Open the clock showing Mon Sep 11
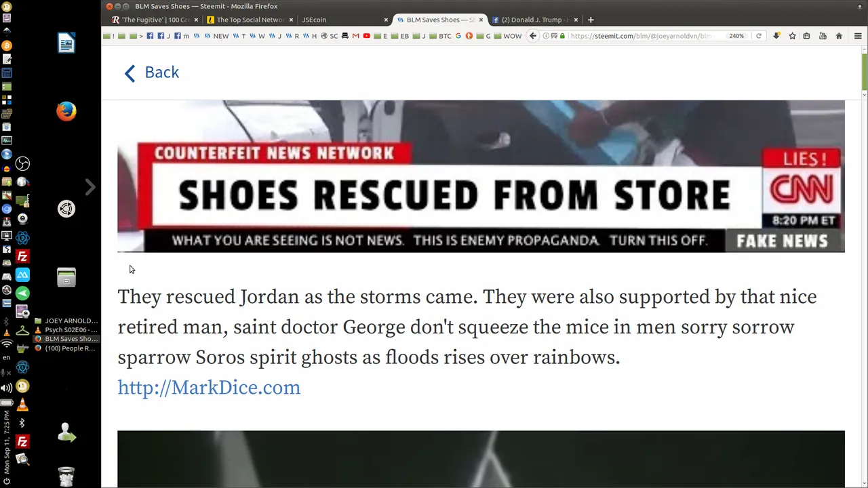This screenshot has width=868, height=488. point(7,441)
